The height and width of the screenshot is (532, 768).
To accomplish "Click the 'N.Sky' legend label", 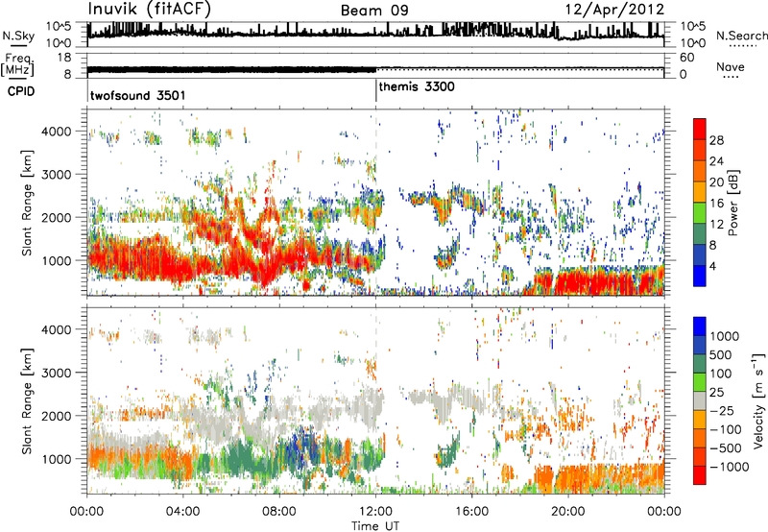I will pos(18,36).
